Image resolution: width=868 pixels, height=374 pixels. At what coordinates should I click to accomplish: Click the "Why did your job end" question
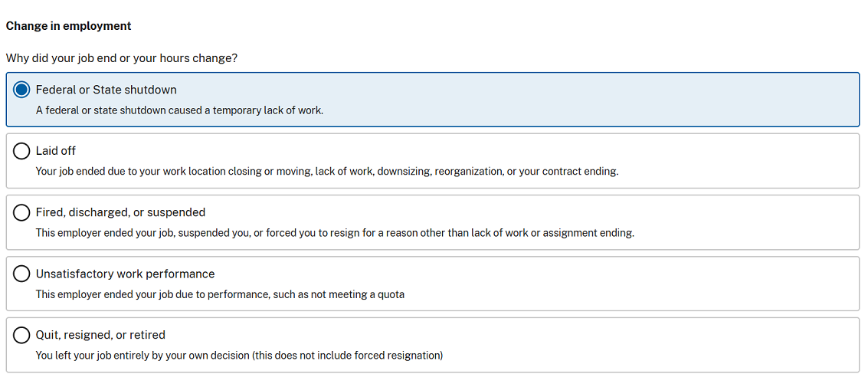point(121,58)
